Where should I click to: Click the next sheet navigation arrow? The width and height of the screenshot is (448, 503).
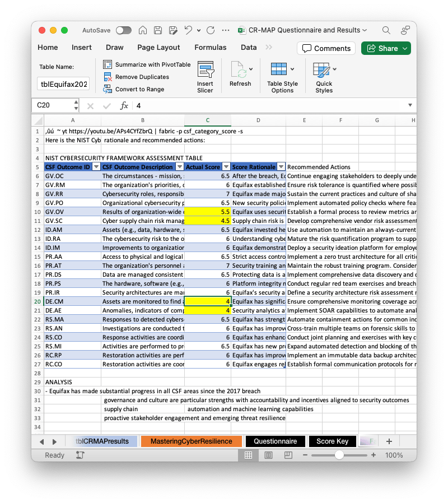[54, 442]
